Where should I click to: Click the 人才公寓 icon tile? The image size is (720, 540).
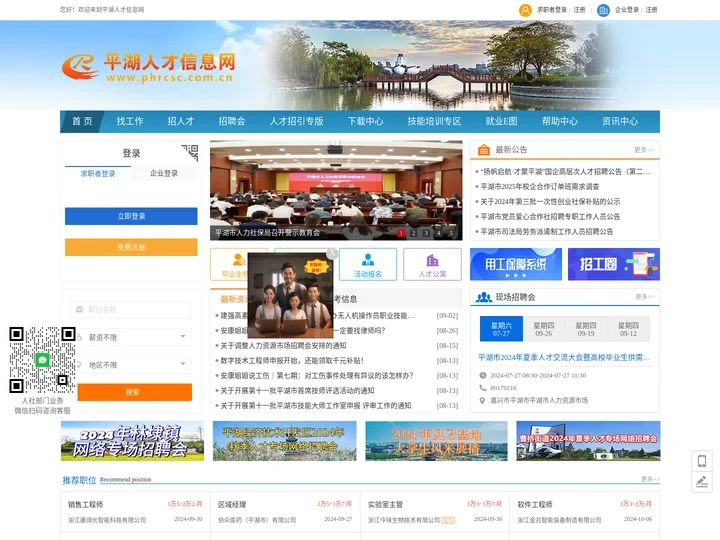432,264
